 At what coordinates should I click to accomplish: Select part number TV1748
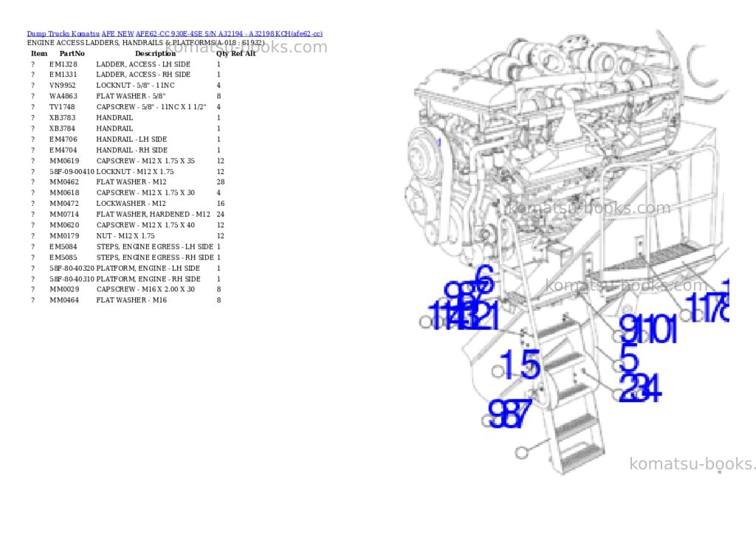pos(62,107)
